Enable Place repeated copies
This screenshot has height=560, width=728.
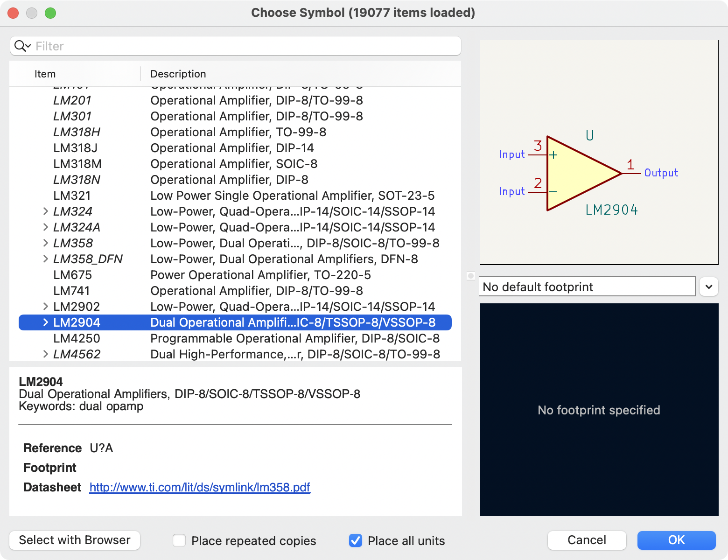click(x=179, y=540)
